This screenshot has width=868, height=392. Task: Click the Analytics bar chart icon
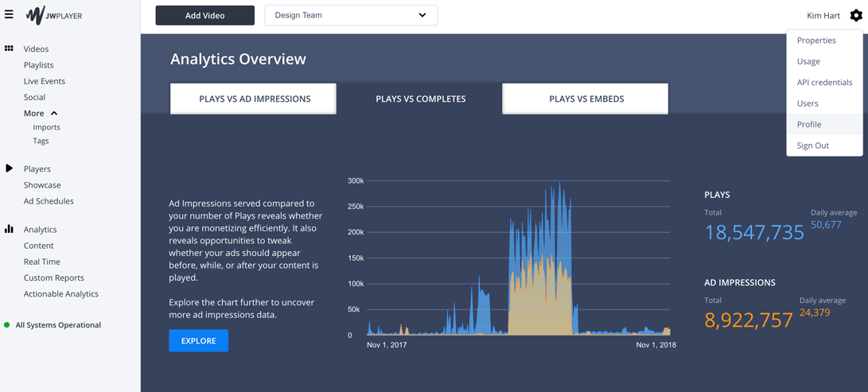coord(9,229)
